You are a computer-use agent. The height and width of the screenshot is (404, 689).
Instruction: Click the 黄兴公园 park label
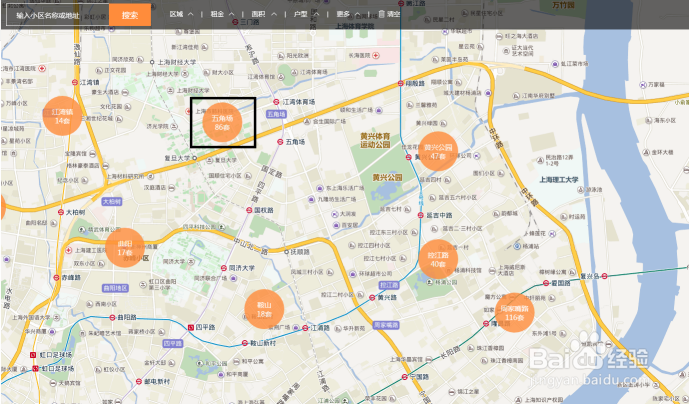tap(387, 177)
